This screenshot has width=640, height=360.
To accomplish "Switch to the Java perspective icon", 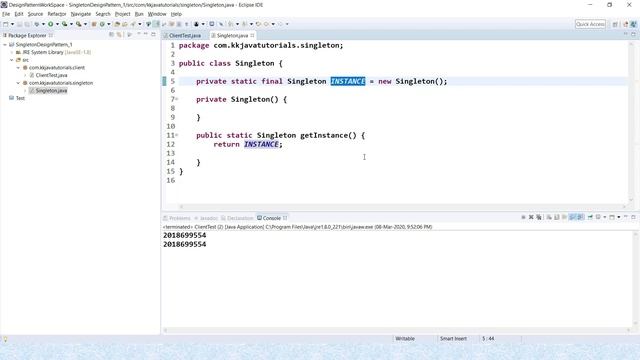I will (x=633, y=24).
